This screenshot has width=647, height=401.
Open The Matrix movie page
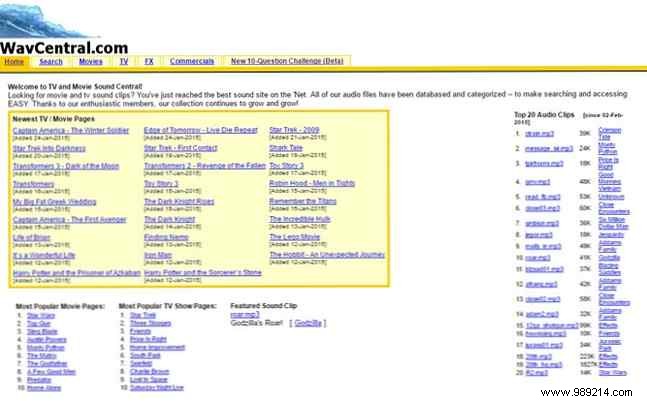pos(42,356)
